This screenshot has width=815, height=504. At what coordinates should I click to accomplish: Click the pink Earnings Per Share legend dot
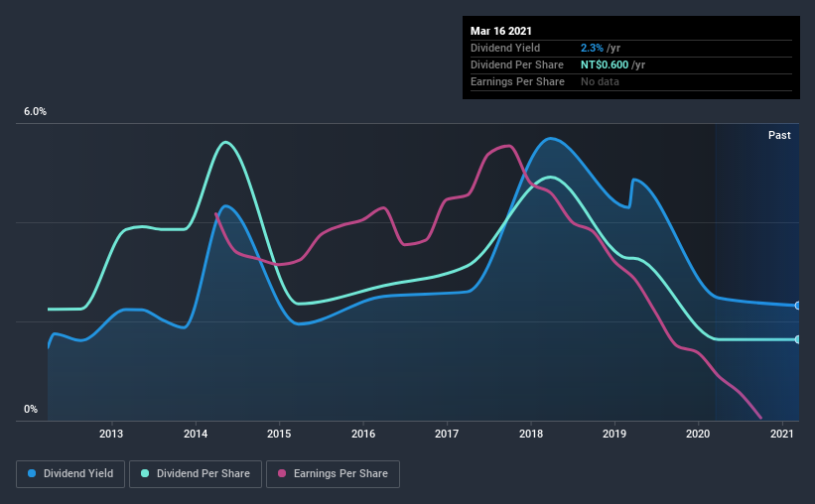pyautogui.click(x=282, y=473)
